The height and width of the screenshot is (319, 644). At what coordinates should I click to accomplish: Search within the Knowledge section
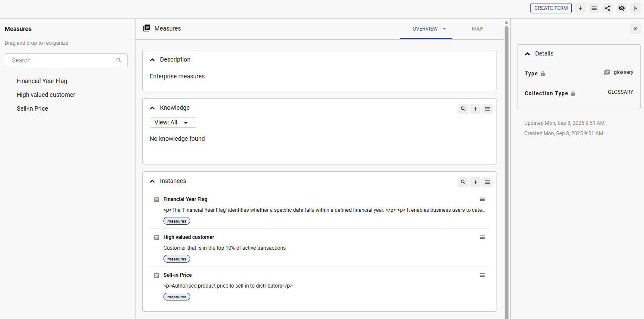click(463, 109)
